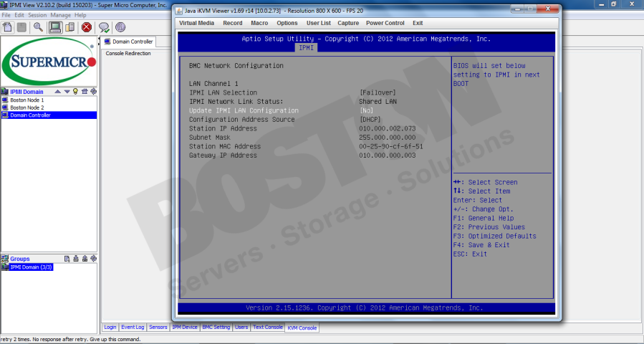Click the up triangle in IPMI Domain header

pyautogui.click(x=58, y=92)
